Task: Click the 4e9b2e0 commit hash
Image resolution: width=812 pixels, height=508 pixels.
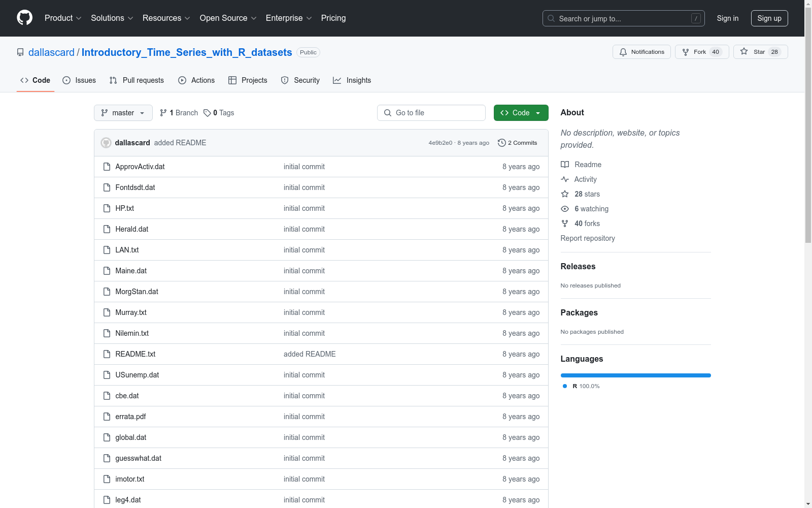Action: pos(441,143)
